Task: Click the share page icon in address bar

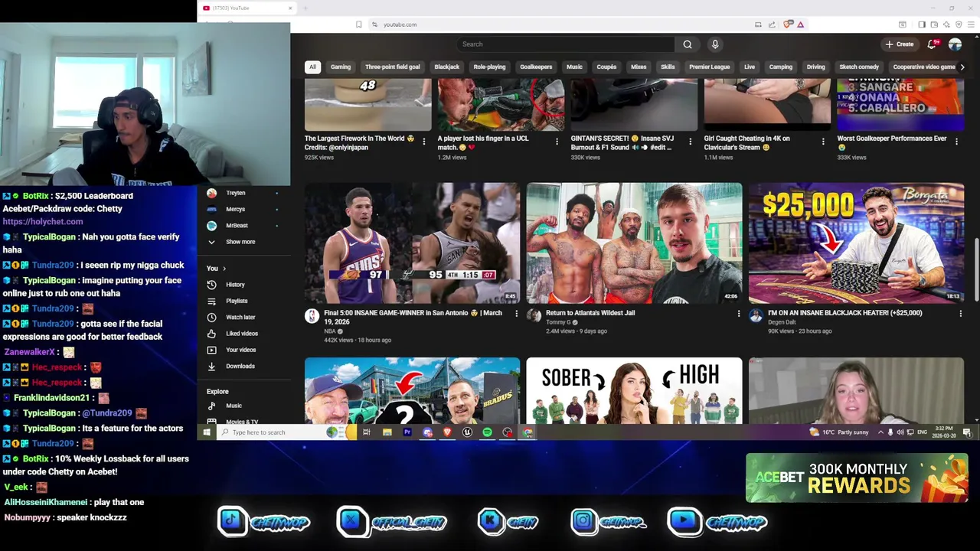Action: coord(772,24)
